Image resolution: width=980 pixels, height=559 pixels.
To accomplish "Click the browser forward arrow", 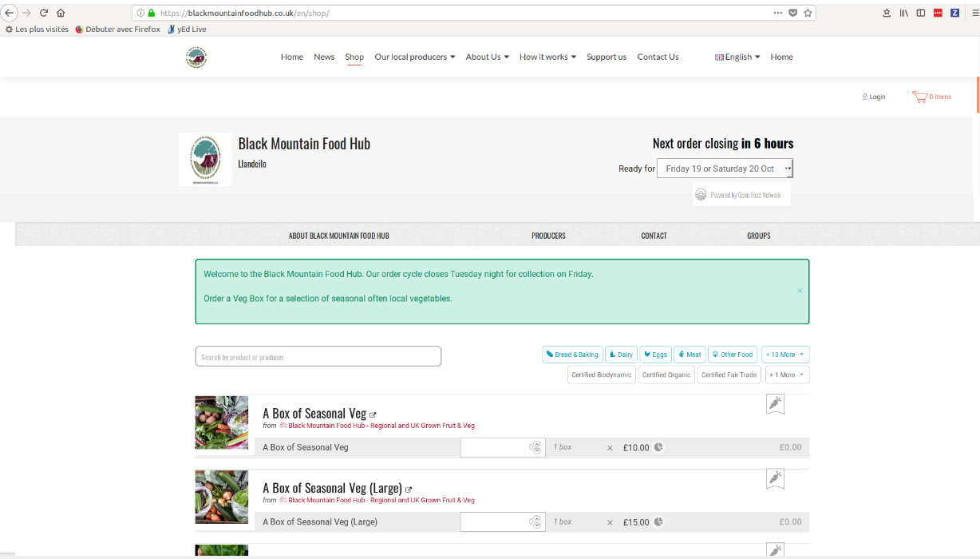I will [26, 13].
